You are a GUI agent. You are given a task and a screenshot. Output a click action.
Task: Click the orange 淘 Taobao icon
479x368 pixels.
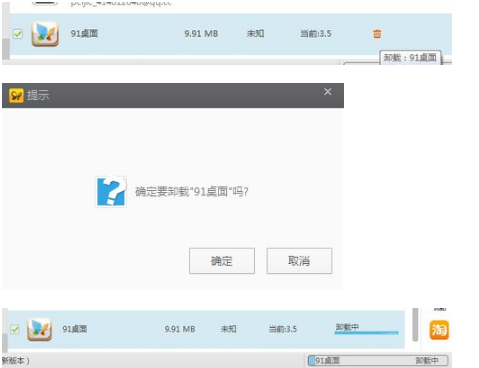tap(439, 330)
